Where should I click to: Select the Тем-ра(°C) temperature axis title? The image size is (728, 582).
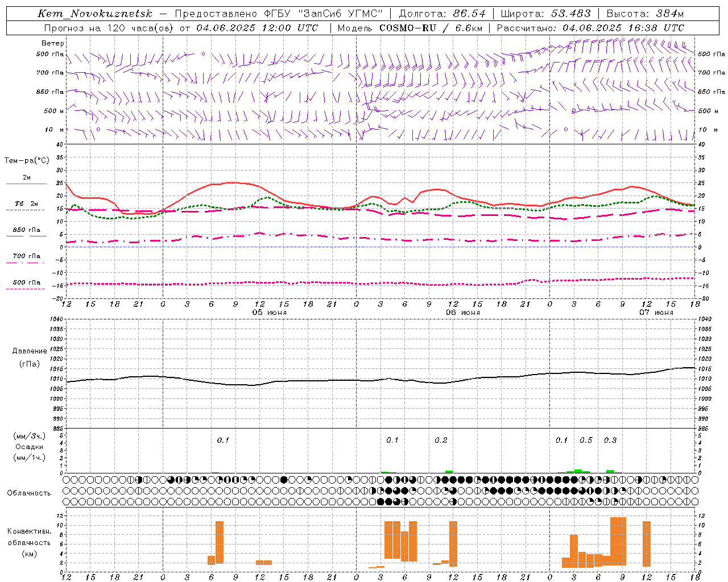pos(27,161)
